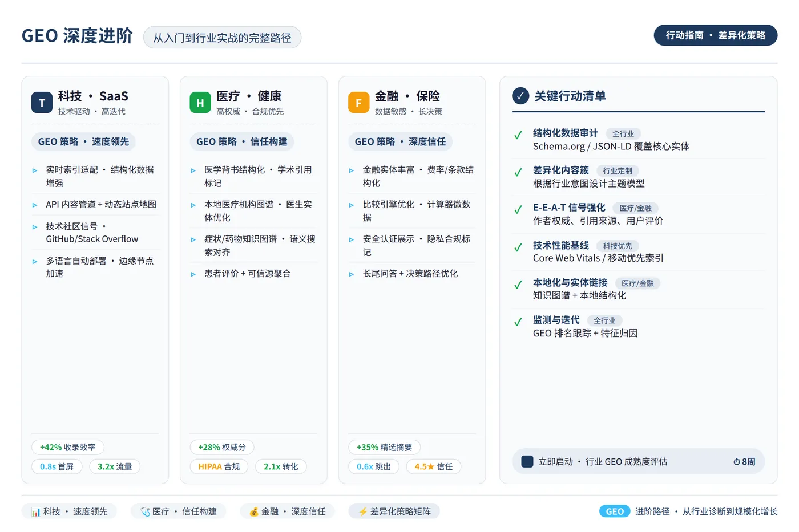Viewport: 799px width, 532px height.
Task: Toggle the checkmark for 结构化数据审计
Action: tap(518, 135)
